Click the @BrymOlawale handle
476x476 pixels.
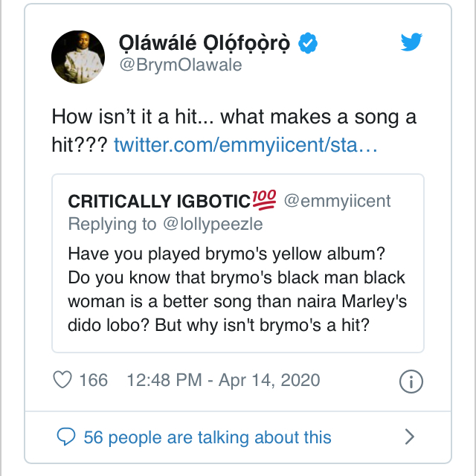[181, 65]
